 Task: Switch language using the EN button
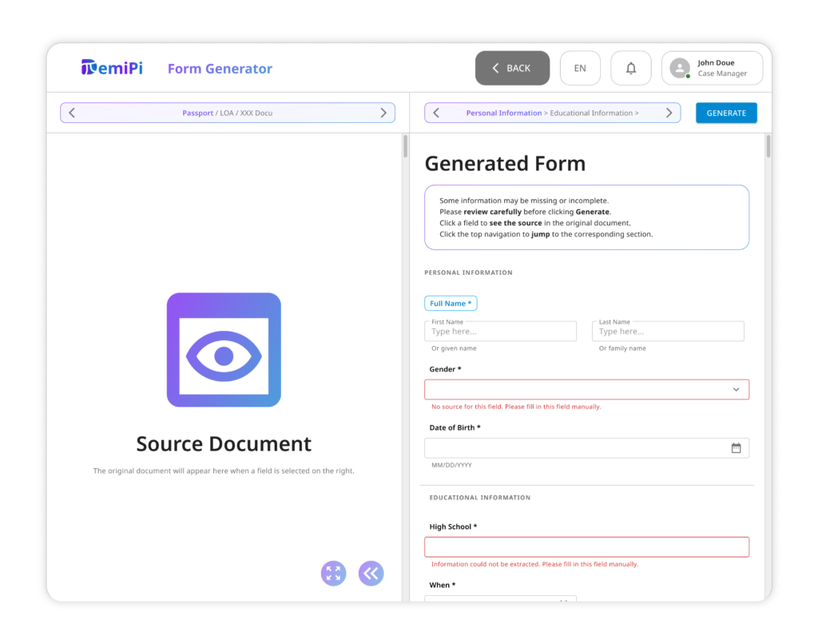pyautogui.click(x=580, y=69)
